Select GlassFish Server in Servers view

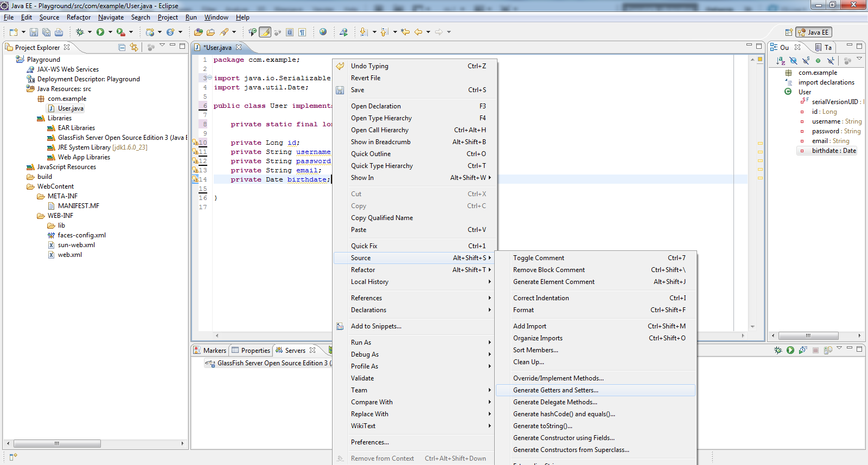point(268,363)
